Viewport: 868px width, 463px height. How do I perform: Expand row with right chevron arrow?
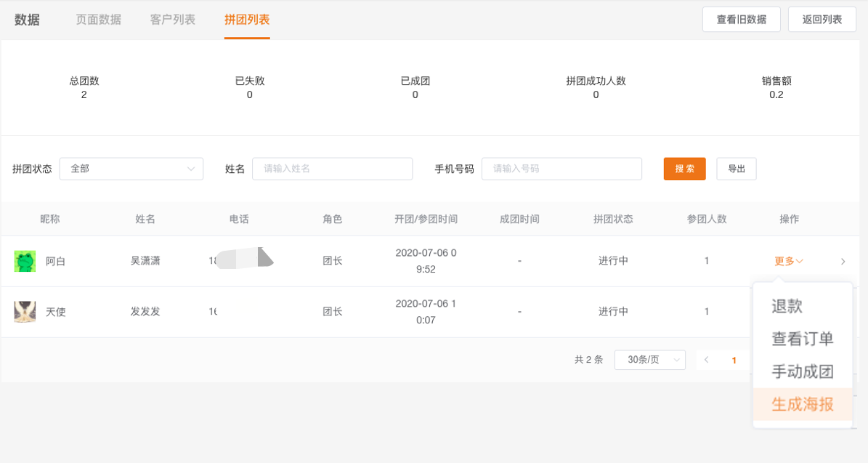843,262
